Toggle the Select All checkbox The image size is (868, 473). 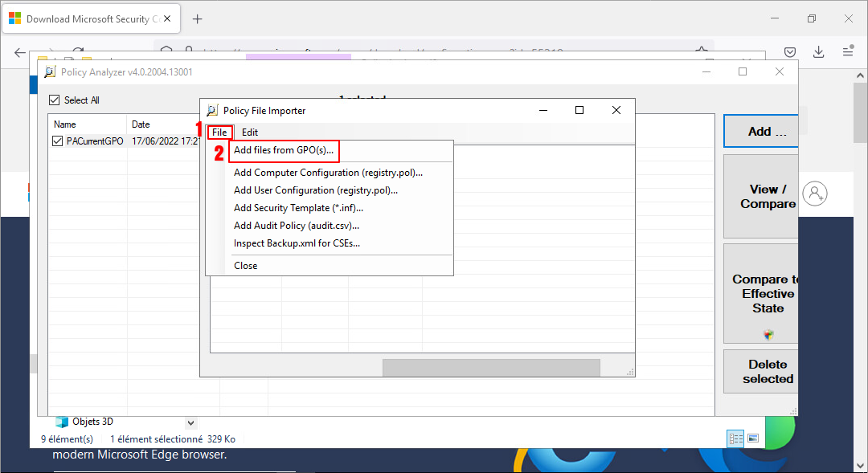(55, 100)
